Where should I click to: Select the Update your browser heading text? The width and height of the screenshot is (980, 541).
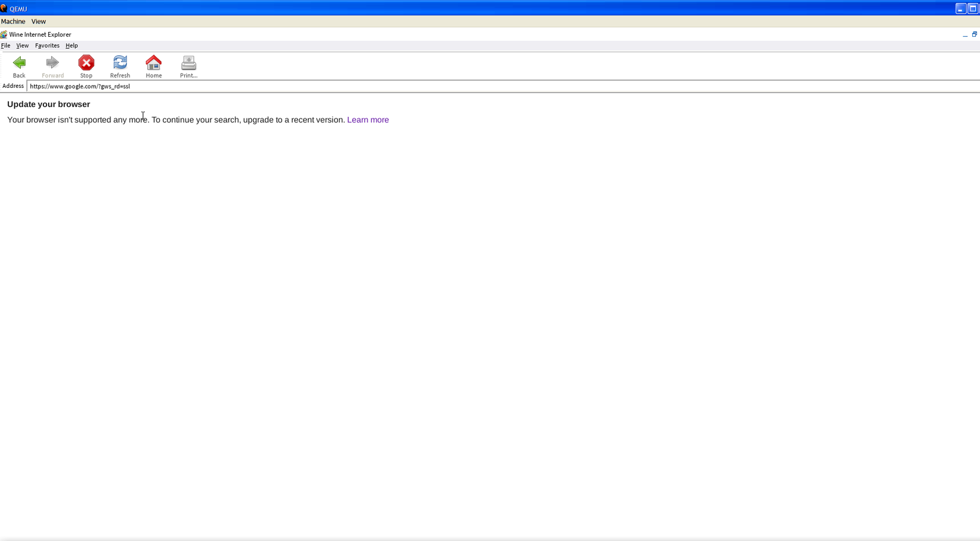pos(48,104)
